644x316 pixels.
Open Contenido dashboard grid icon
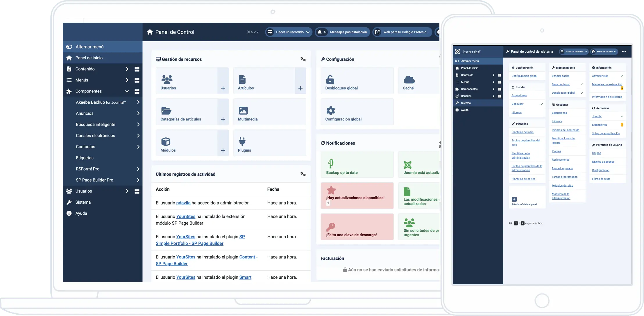(137, 69)
